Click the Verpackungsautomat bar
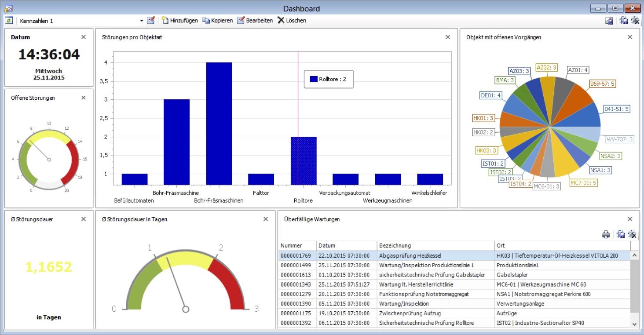 tap(346, 179)
